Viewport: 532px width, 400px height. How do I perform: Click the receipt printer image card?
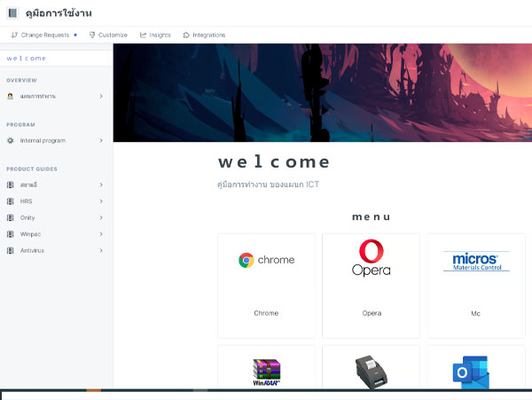(x=372, y=371)
